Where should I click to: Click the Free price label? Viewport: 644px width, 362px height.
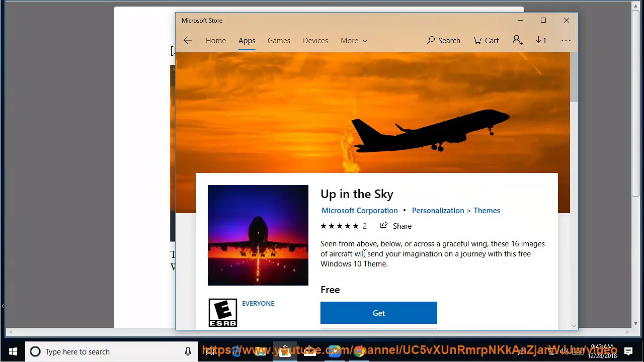(330, 290)
